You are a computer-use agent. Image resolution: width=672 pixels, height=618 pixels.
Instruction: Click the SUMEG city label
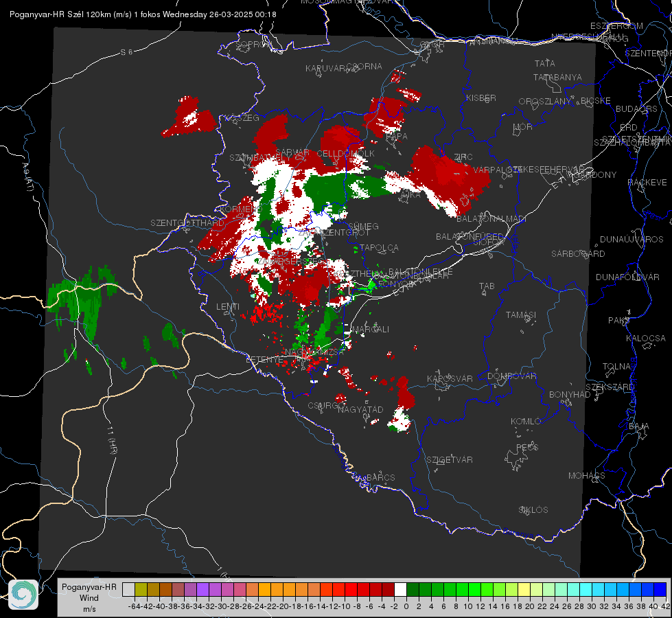[363, 226]
